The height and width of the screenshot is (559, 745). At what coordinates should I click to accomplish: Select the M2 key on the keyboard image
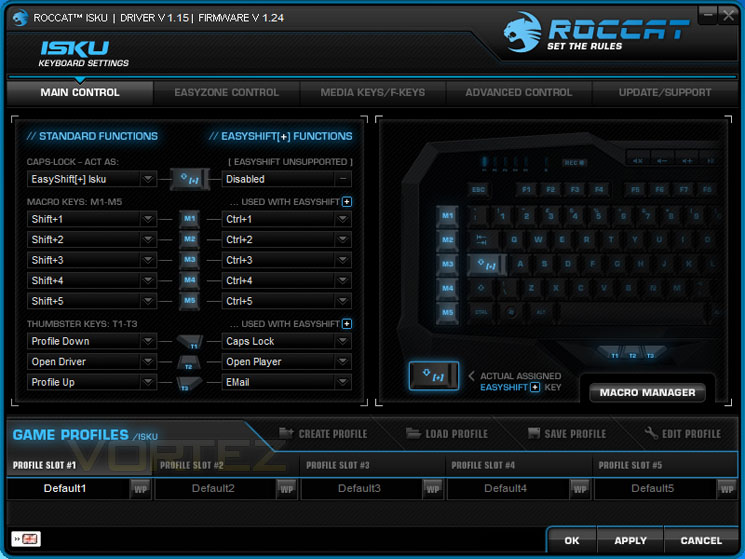click(447, 240)
